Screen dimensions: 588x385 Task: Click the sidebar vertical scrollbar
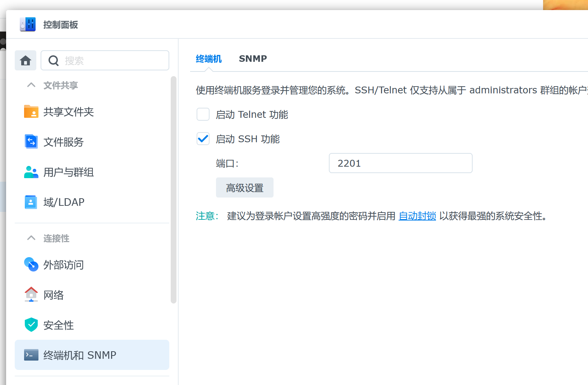[174, 190]
